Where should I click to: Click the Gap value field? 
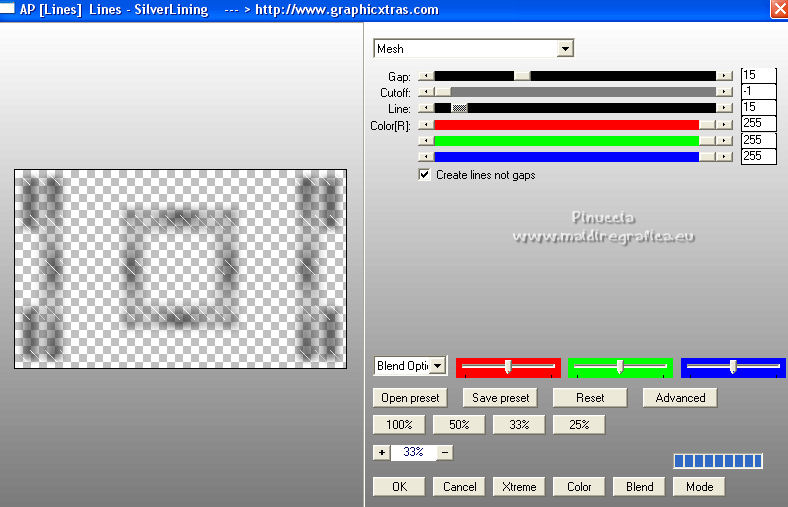coord(759,75)
